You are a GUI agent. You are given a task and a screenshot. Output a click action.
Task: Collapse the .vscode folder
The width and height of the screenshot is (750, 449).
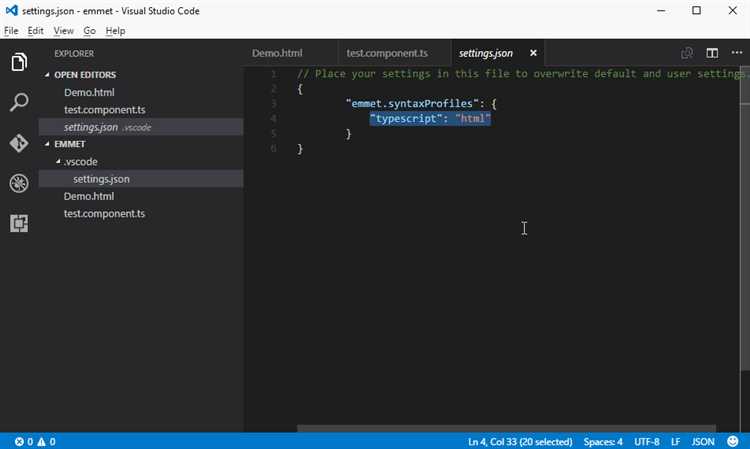(x=57, y=162)
